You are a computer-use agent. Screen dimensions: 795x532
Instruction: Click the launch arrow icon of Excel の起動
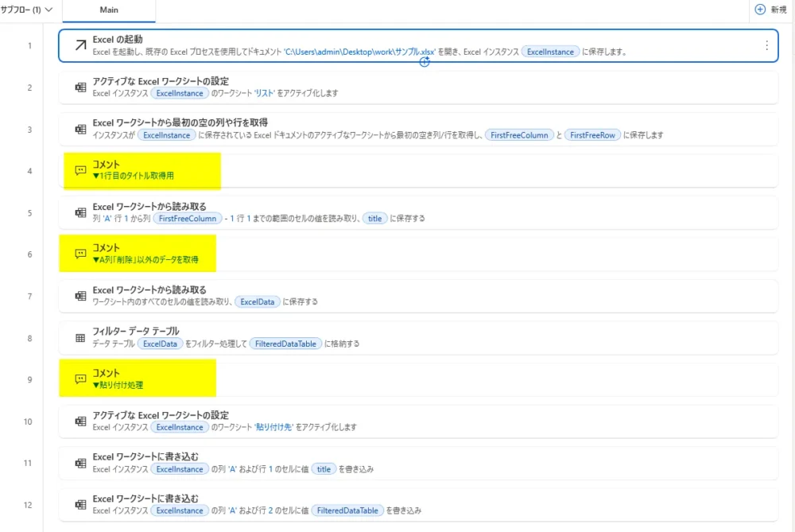click(80, 45)
